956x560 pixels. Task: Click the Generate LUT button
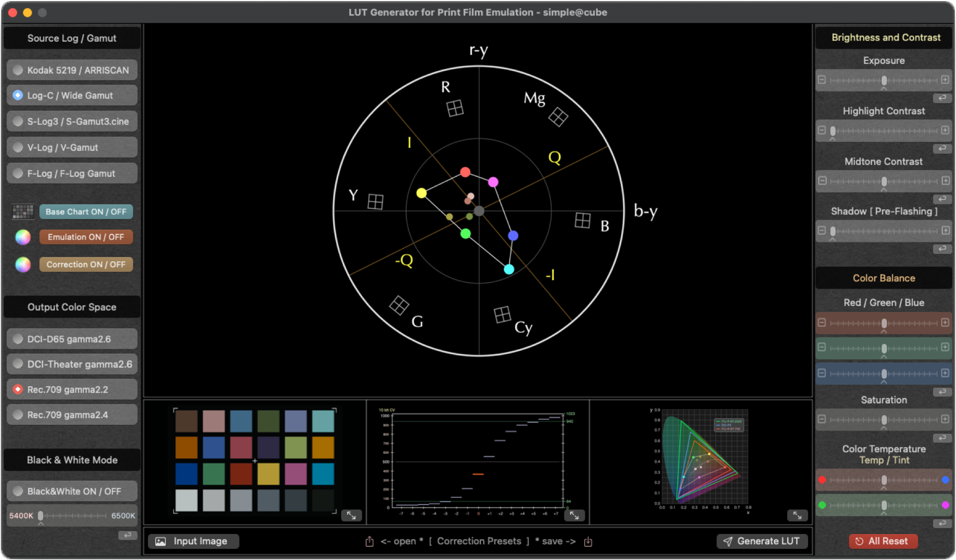tap(761, 541)
